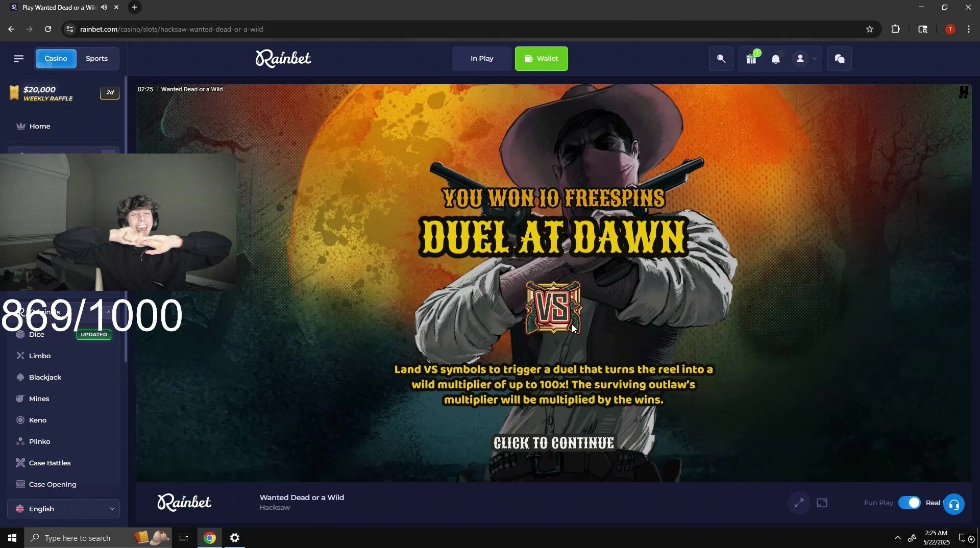Open the Mines game
Viewport: 980px width, 548px height.
[39, 399]
